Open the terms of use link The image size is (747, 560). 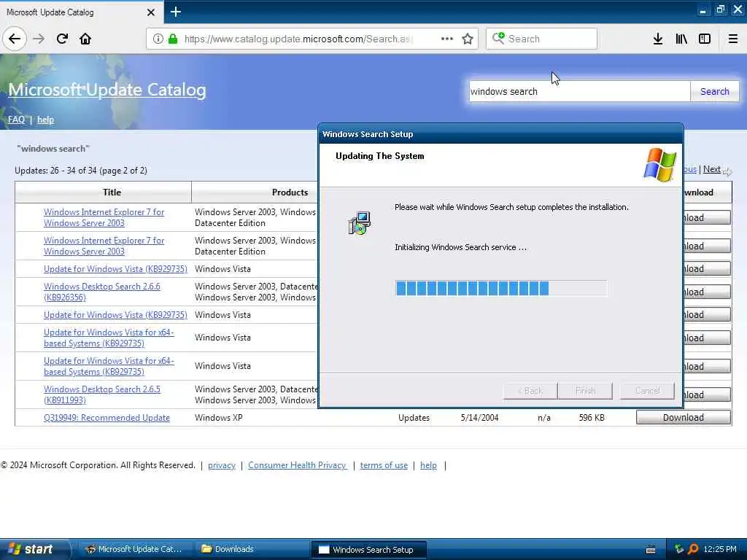click(x=384, y=465)
